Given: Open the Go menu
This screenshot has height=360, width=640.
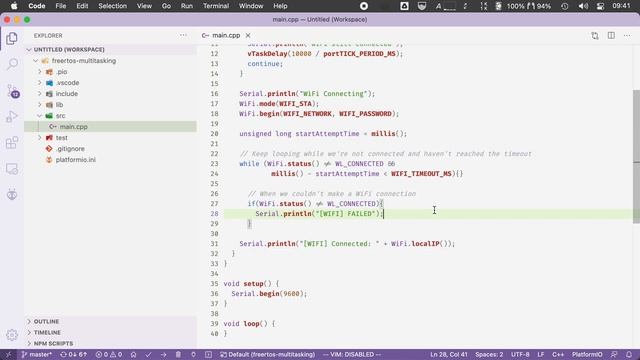Looking at the screenshot, I should tap(166, 6).
